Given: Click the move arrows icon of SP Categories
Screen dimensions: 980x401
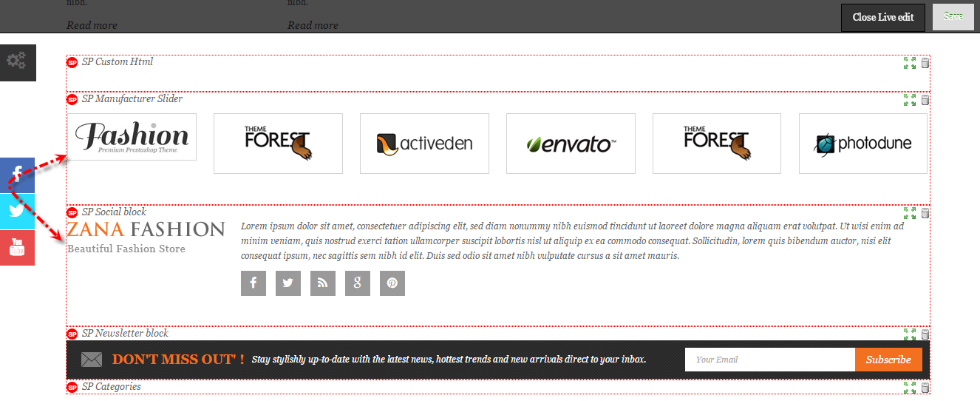Looking at the screenshot, I should click(x=910, y=388).
